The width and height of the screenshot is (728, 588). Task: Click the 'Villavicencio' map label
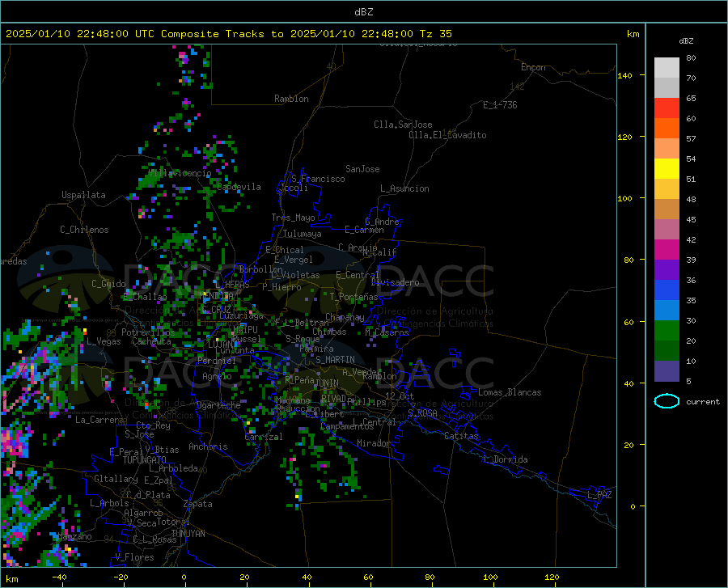(x=180, y=173)
